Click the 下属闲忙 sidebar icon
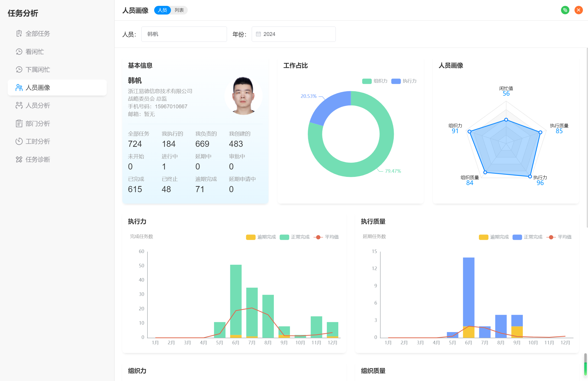This screenshot has height=381, width=588. pyautogui.click(x=19, y=70)
